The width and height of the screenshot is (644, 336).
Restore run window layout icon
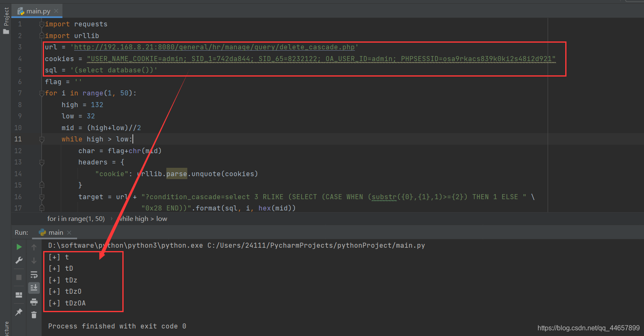pyautogui.click(x=19, y=295)
